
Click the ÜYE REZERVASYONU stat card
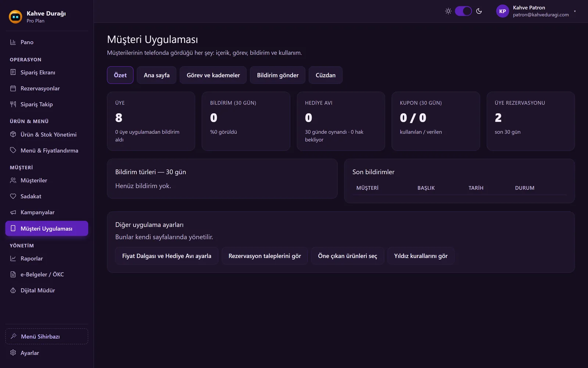(531, 121)
